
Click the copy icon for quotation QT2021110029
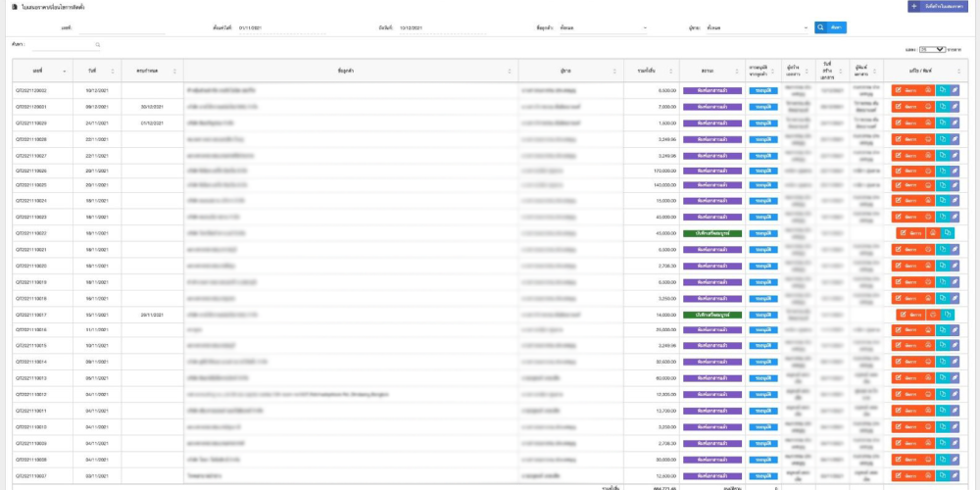point(942,123)
